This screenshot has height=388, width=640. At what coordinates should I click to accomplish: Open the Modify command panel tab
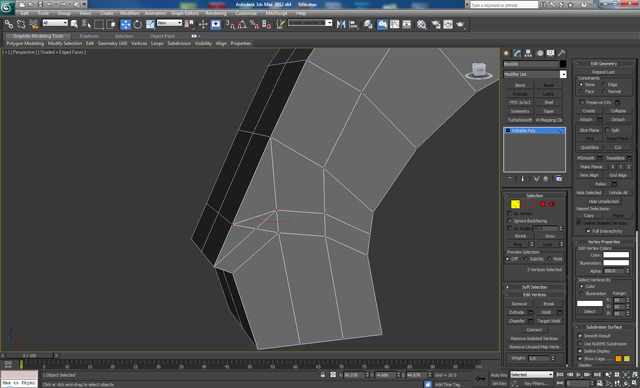518,53
